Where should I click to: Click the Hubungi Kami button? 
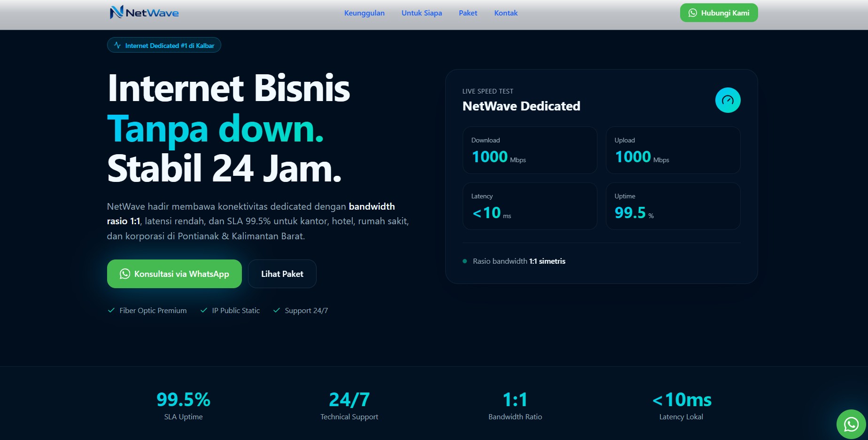pos(719,13)
